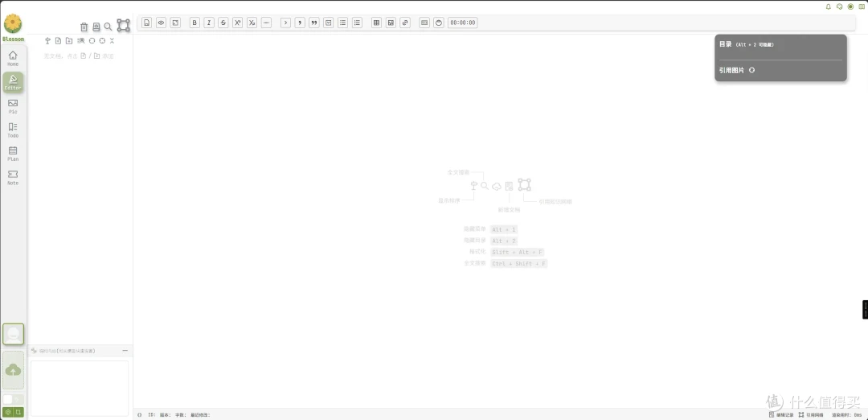Apply bold formatting
The image size is (868, 420).
pos(194,23)
